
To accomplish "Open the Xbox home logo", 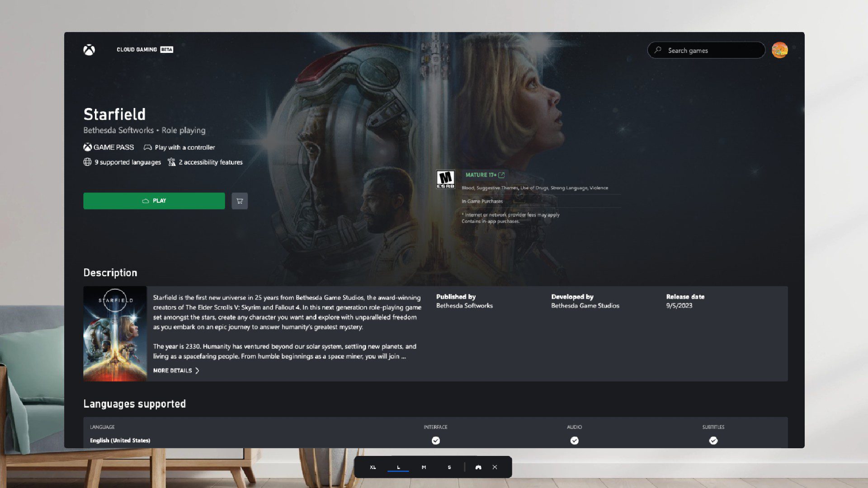I will point(89,50).
